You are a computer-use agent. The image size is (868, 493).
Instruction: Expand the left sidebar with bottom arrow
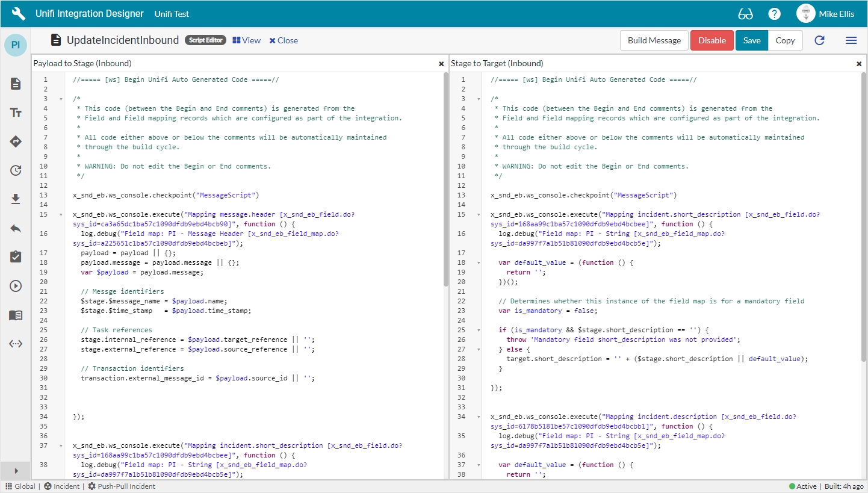tap(16, 471)
